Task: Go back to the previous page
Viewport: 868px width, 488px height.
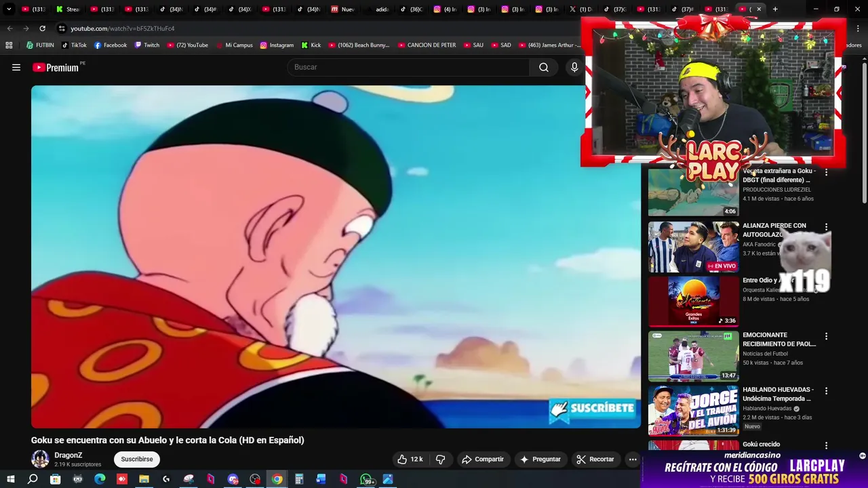Action: pyautogui.click(x=9, y=28)
